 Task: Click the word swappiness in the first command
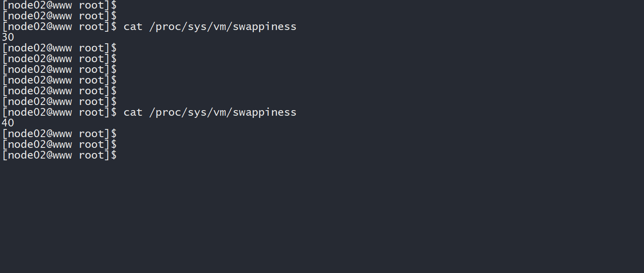(265, 27)
